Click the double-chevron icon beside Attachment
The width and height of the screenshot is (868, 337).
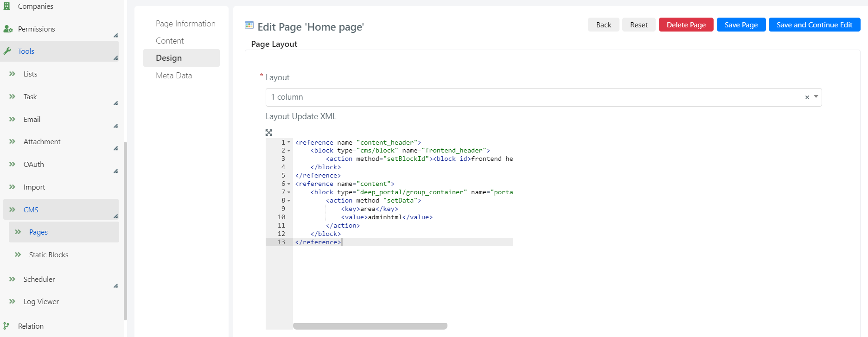coord(13,141)
